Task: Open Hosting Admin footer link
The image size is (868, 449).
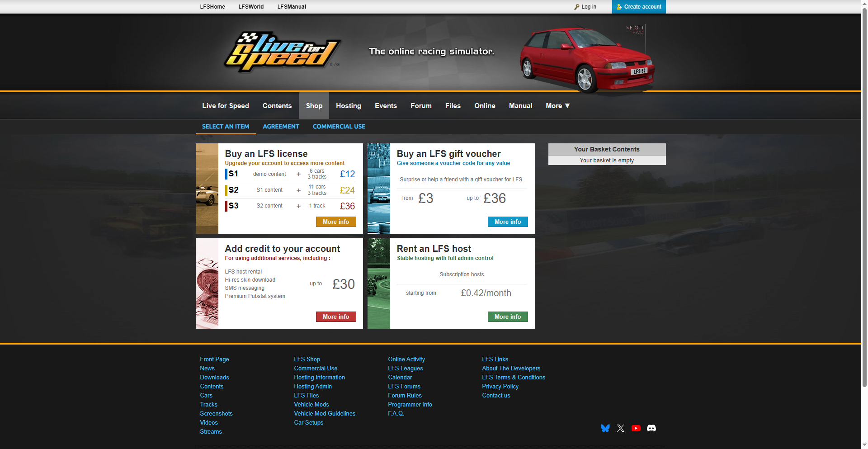Action: [x=313, y=387]
